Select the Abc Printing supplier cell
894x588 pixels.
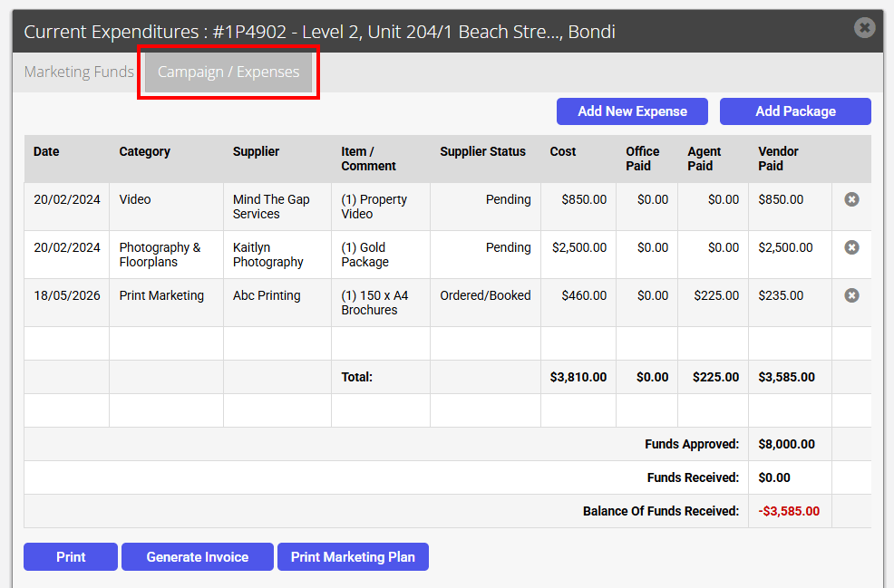point(277,303)
